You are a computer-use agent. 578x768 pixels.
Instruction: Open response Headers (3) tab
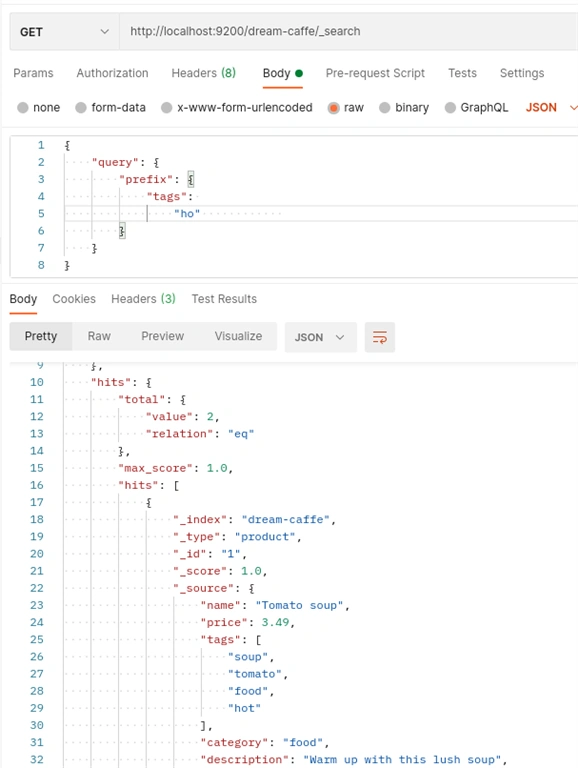point(143,299)
